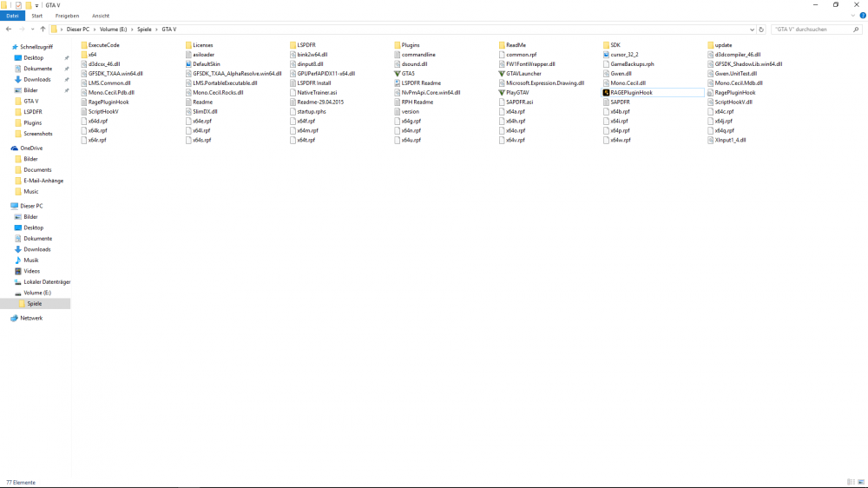
Task: Select the GTAVLauncher application icon
Action: coord(502,74)
